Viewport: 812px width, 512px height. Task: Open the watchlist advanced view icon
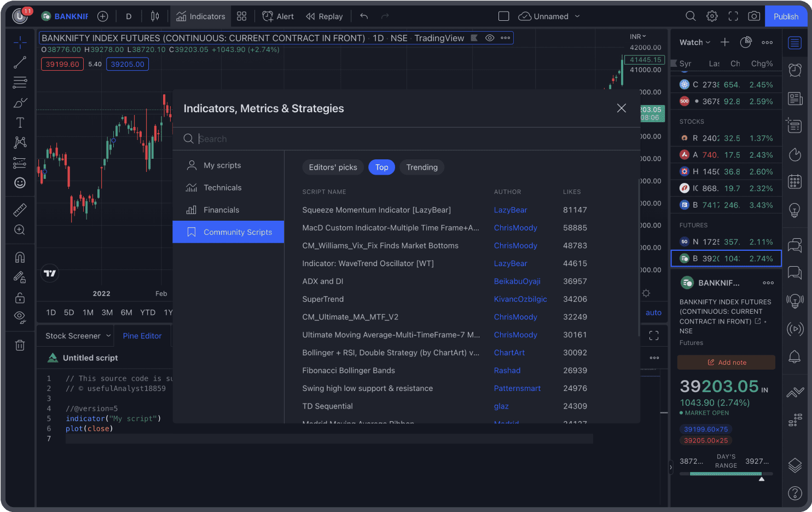click(x=746, y=43)
